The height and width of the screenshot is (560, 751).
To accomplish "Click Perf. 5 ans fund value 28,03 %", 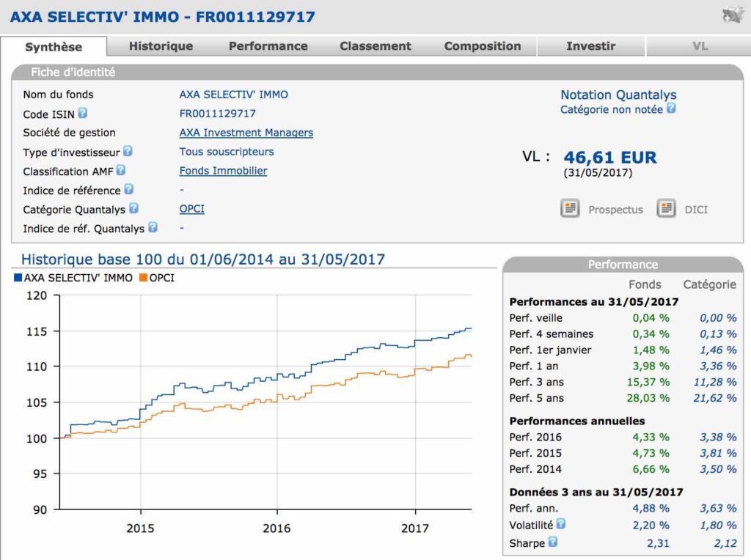I will pos(648,398).
